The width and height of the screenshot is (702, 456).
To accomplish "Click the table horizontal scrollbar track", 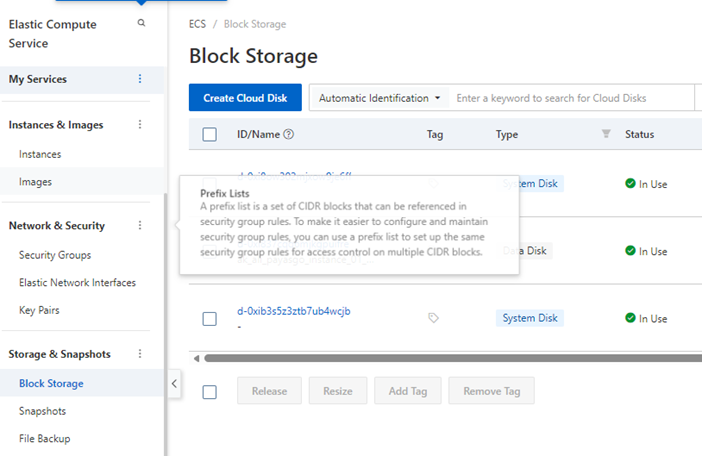I will (453, 358).
